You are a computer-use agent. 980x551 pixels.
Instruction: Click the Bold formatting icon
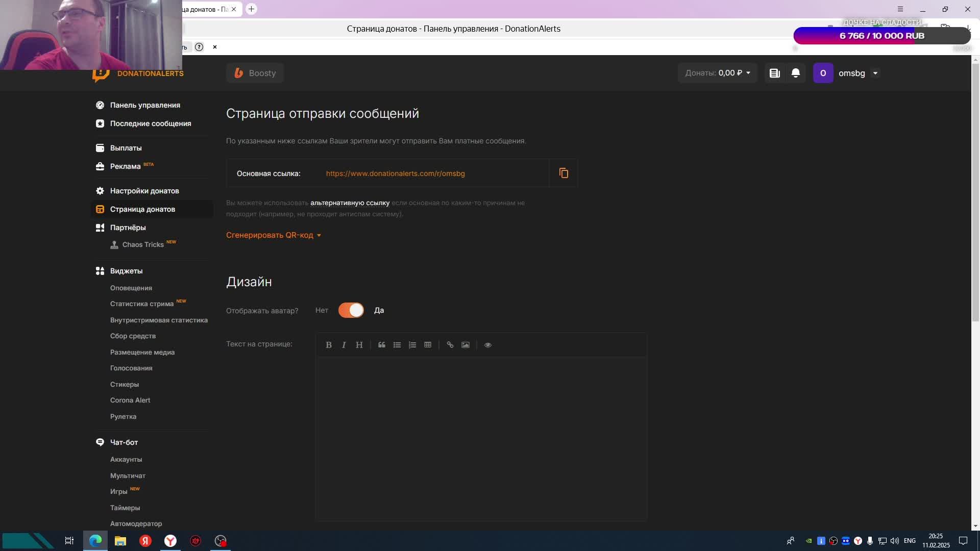329,345
